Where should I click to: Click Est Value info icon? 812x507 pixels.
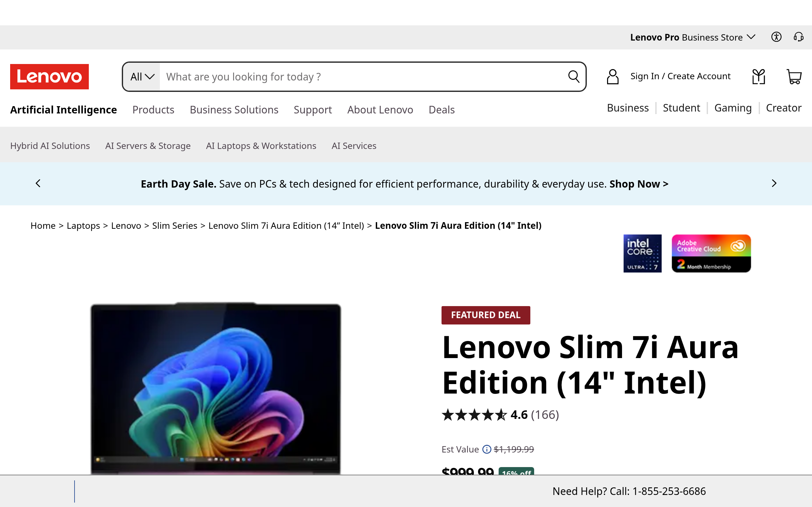(487, 449)
